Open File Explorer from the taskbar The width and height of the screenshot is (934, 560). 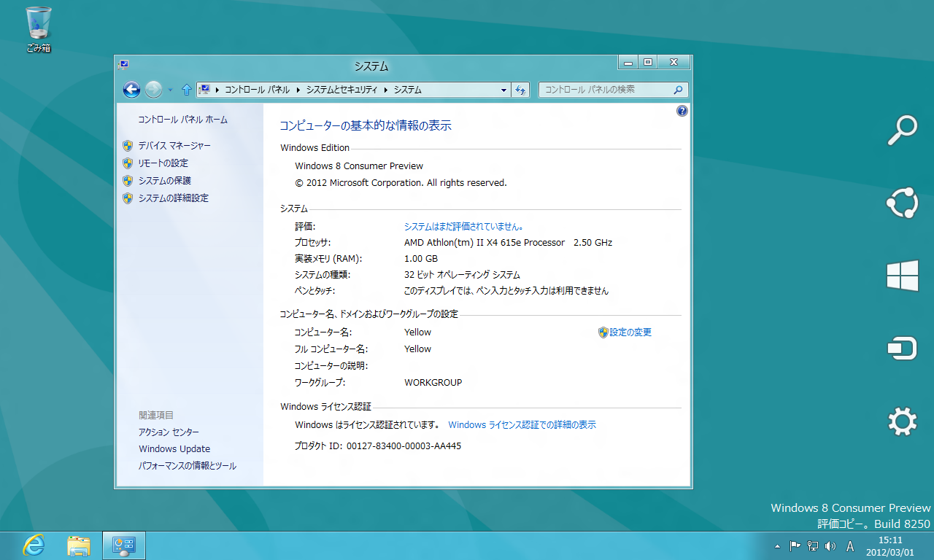point(79,545)
